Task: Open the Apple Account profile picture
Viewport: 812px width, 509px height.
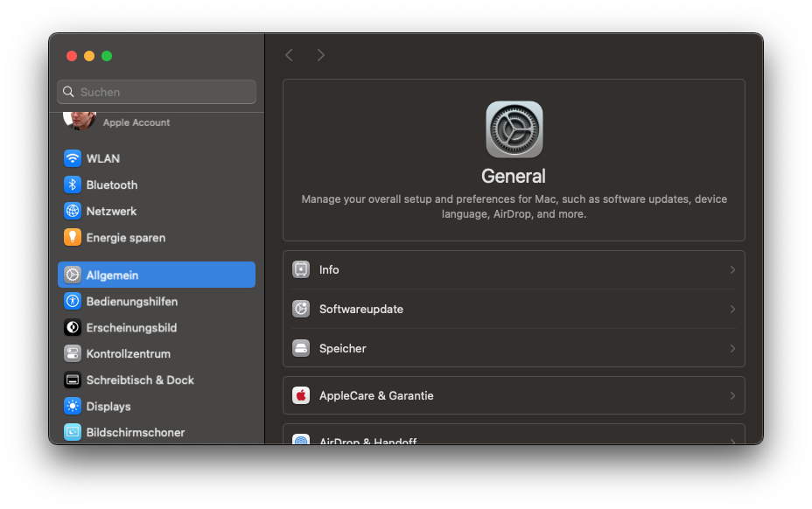Action: point(80,121)
